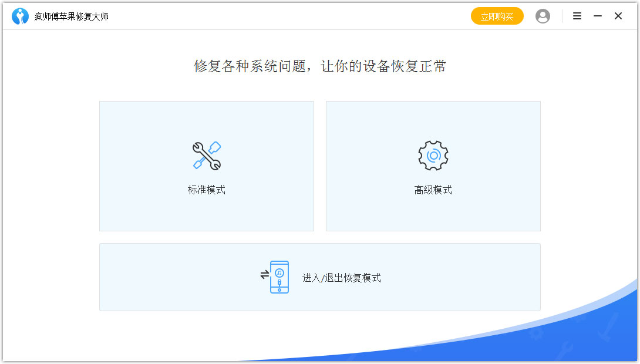Open the Enter/Exit Recovery Mode card
This screenshot has height=364, width=640.
click(319, 277)
